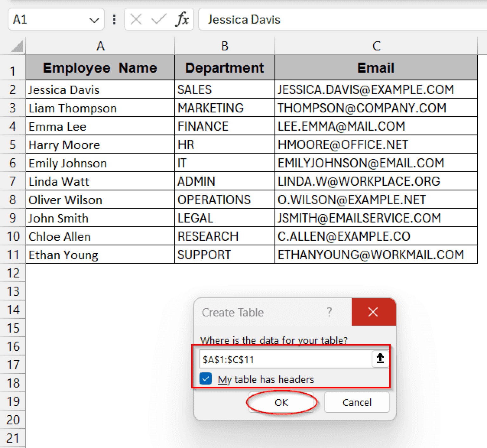Select the Employee Name header cell

[100, 68]
